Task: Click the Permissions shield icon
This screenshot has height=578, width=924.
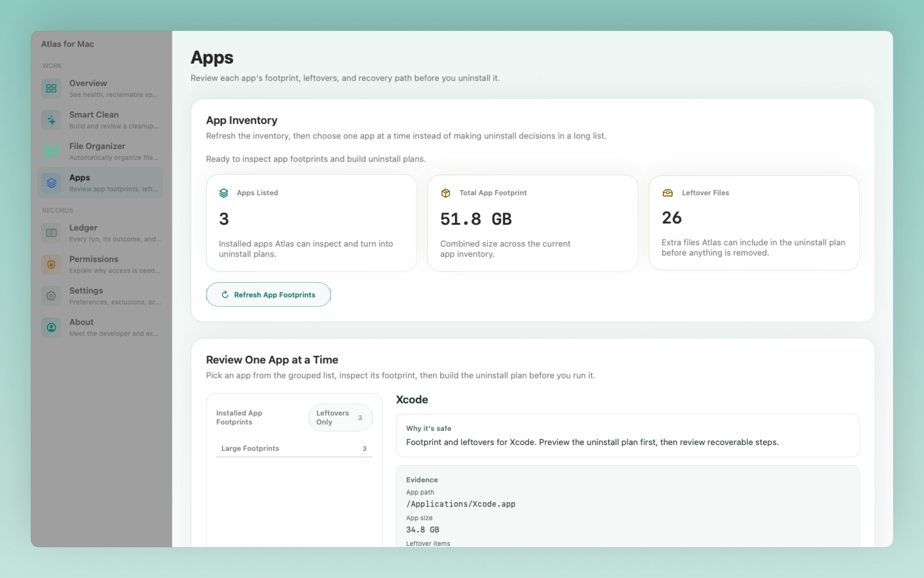Action: pos(51,264)
